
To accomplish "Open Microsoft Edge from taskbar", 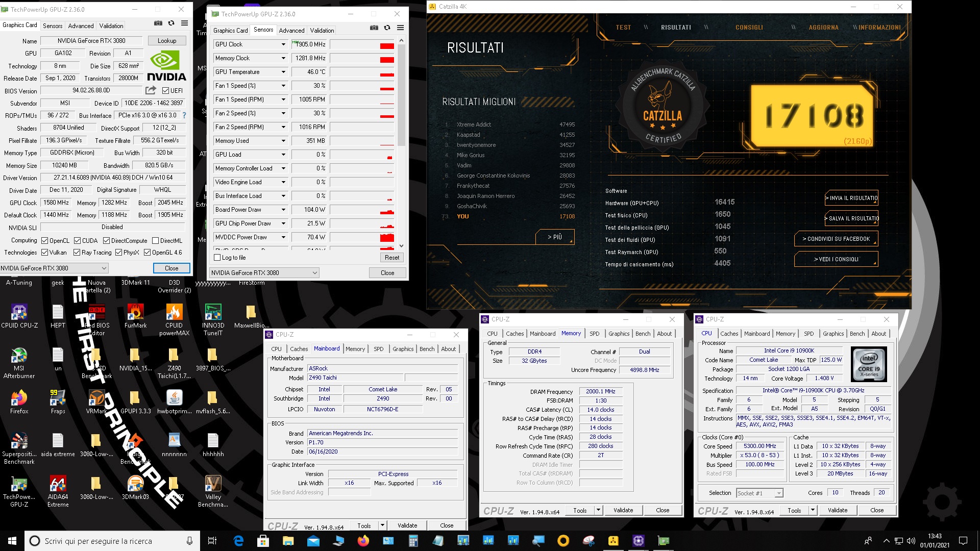I will (x=238, y=541).
